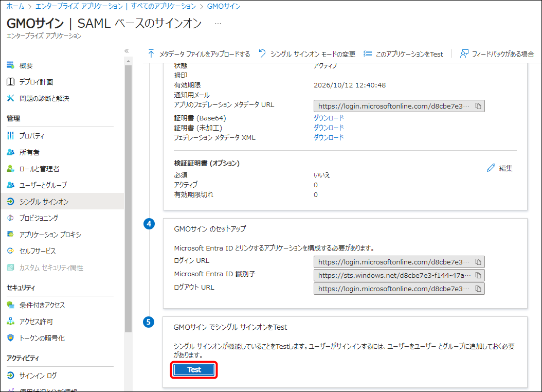542x392 pixels.
Task: Click the ロールと管理者 icon
Action: [10, 169]
